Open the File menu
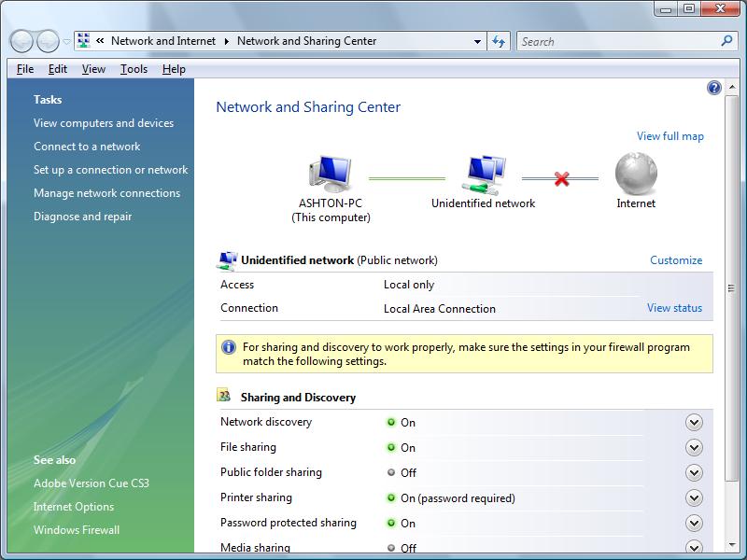Screen dimensions: 747x560 pyautogui.click(x=25, y=69)
